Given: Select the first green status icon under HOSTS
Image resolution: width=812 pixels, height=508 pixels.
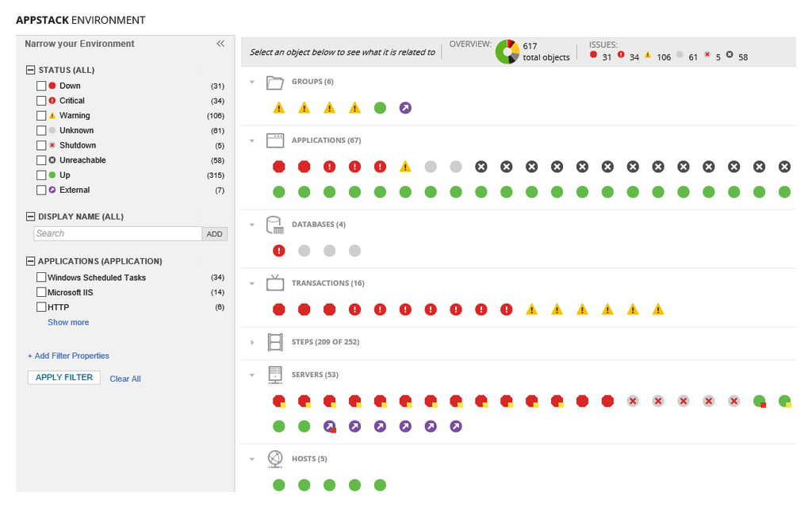Looking at the screenshot, I should pos(278,485).
